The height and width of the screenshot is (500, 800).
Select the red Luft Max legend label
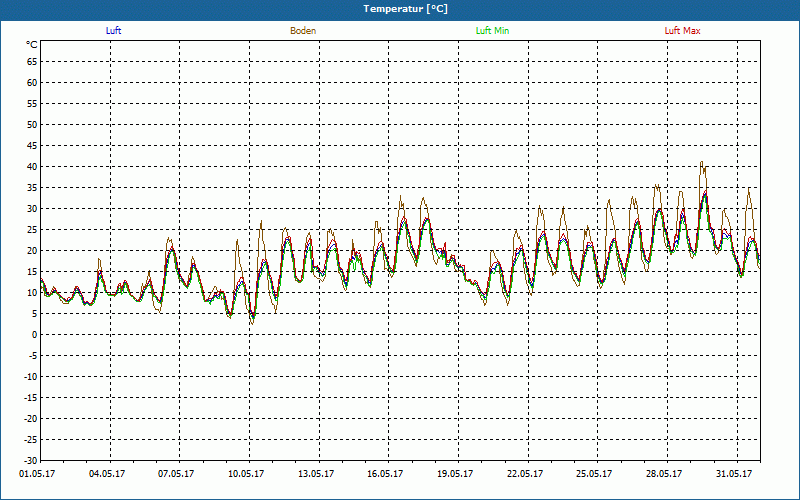click(682, 31)
